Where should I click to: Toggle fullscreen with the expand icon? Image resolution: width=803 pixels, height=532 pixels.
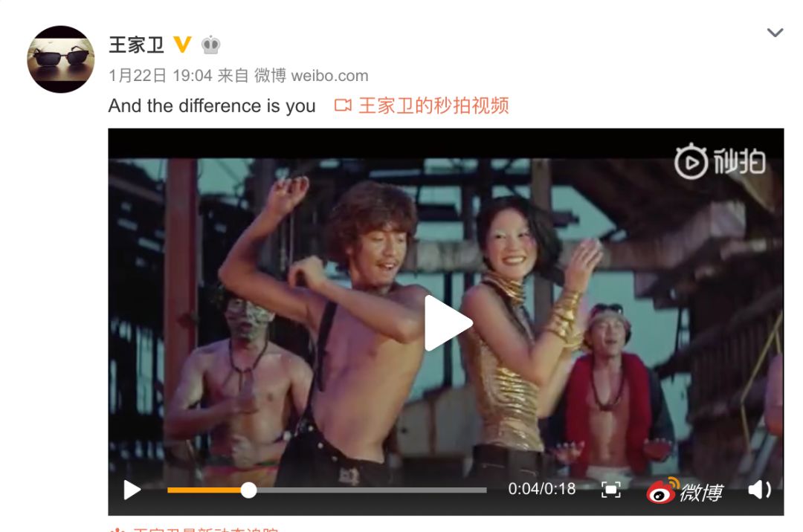pyautogui.click(x=610, y=490)
